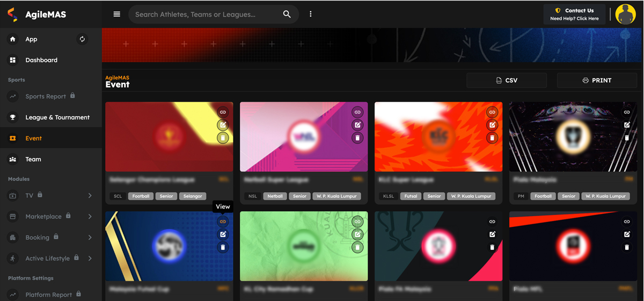Open League & Tournament in sidebar
Image resolution: width=644 pixels, height=301 pixels.
(57, 117)
